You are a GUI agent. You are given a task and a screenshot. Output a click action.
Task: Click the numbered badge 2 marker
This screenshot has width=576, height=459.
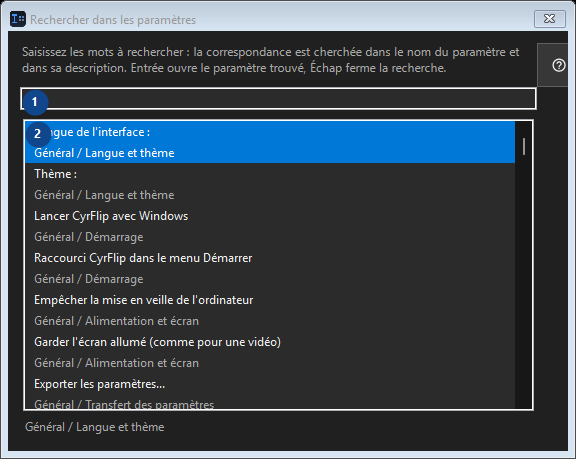click(x=38, y=134)
